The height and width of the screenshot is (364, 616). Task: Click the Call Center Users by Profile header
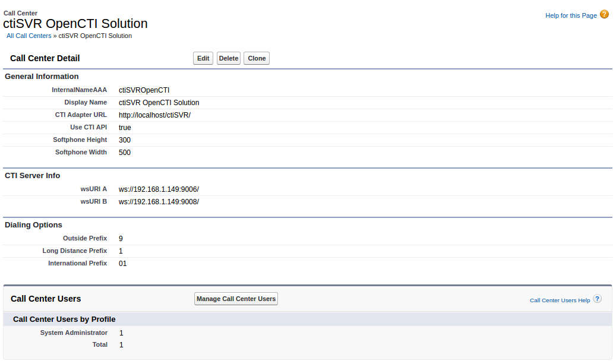coord(64,319)
